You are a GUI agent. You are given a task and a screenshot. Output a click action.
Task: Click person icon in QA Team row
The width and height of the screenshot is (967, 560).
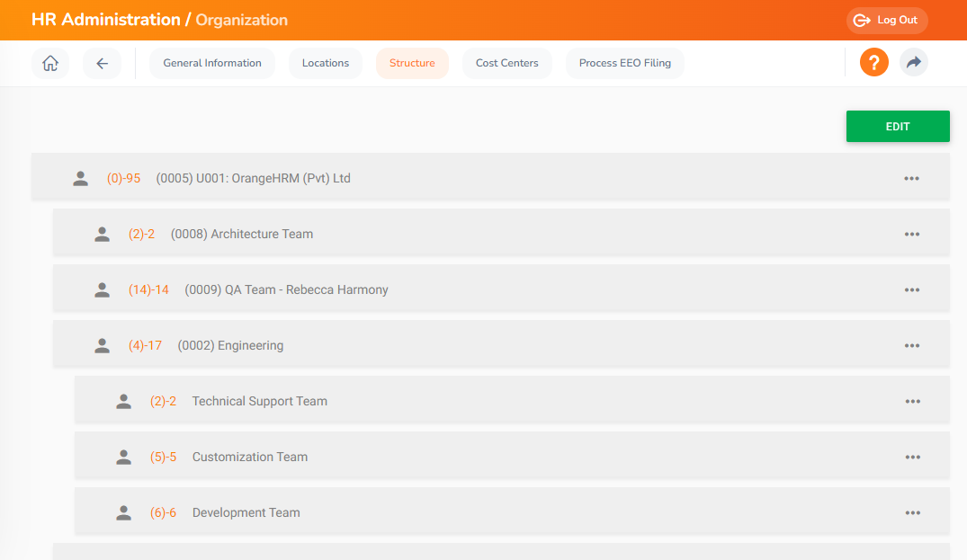102,290
